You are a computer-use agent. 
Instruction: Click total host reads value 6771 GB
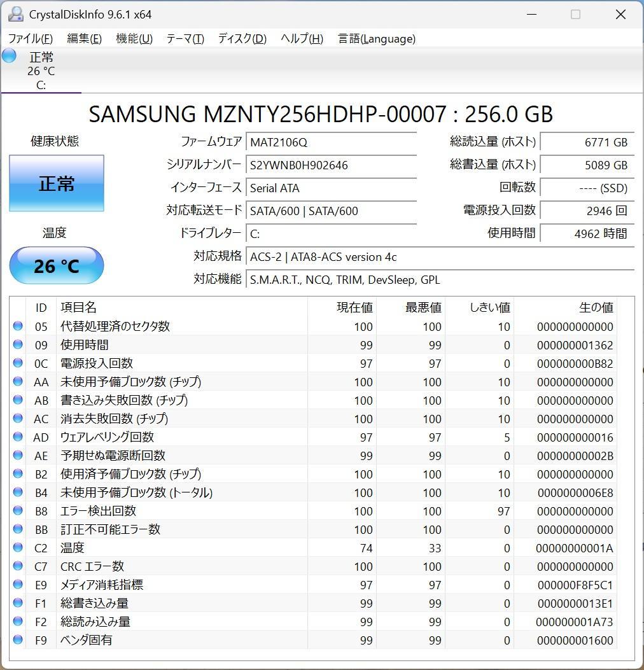point(587,142)
